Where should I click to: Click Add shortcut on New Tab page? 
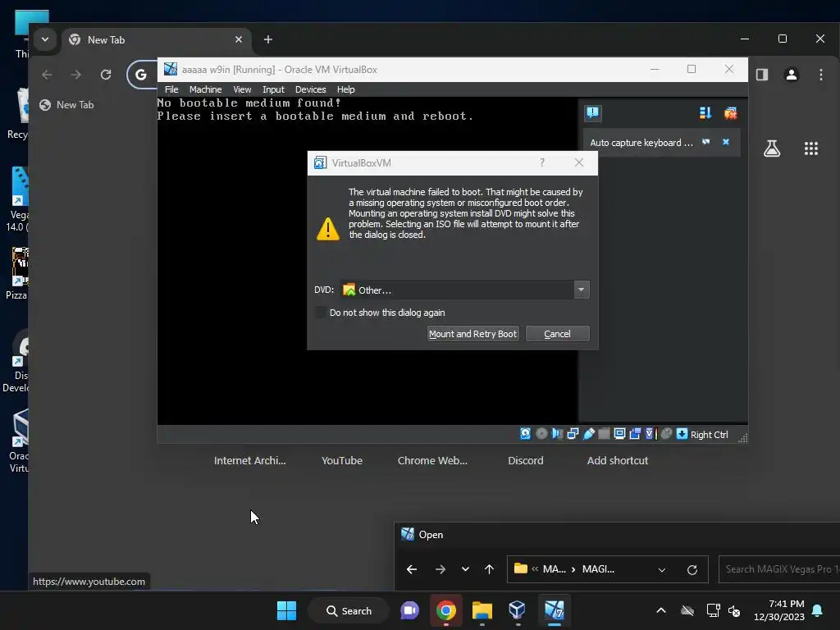click(618, 461)
